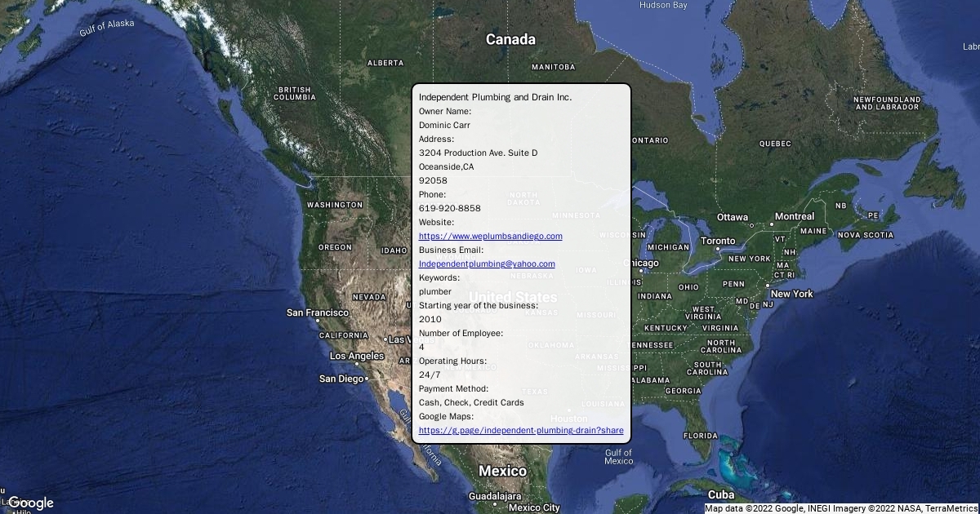Click the Independentplumbing@yahoo.com email link
Viewport: 980px width, 514px height.
pyautogui.click(x=487, y=264)
